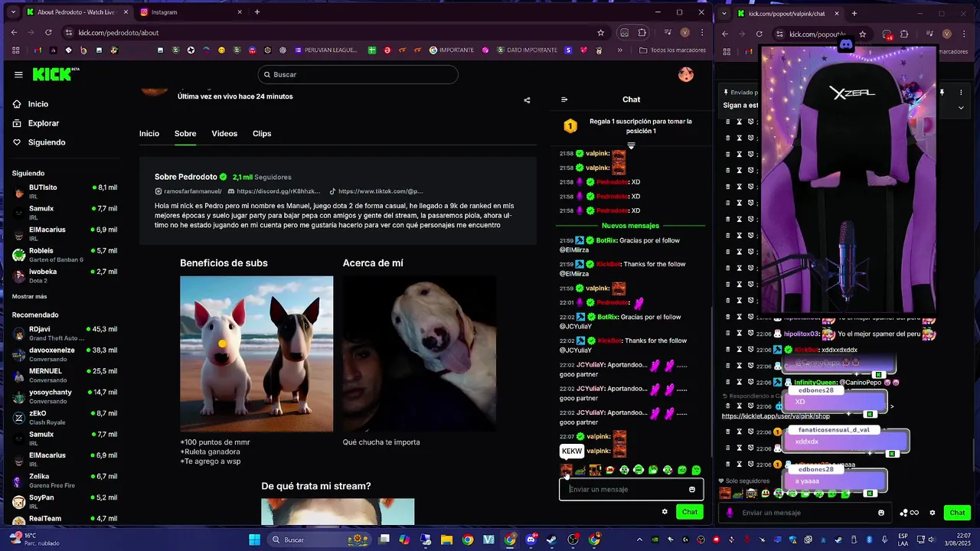Viewport: 980px width, 551px height.
Task: Switch to the Clips tab
Action: click(262, 133)
